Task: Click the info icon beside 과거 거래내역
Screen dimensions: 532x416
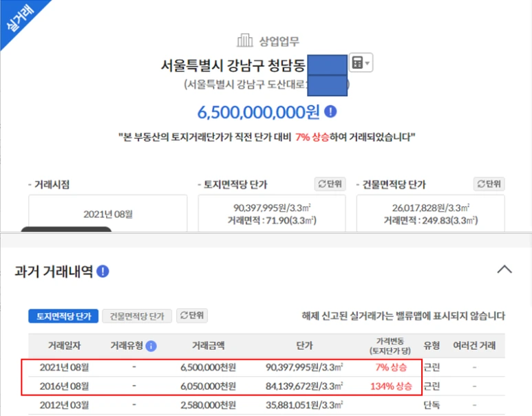Action: point(103,271)
